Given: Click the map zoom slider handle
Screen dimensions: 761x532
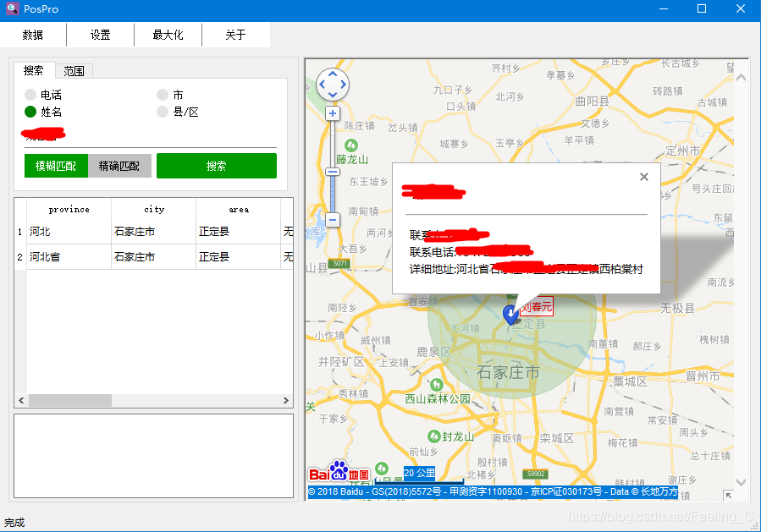Looking at the screenshot, I should pyautogui.click(x=333, y=172).
